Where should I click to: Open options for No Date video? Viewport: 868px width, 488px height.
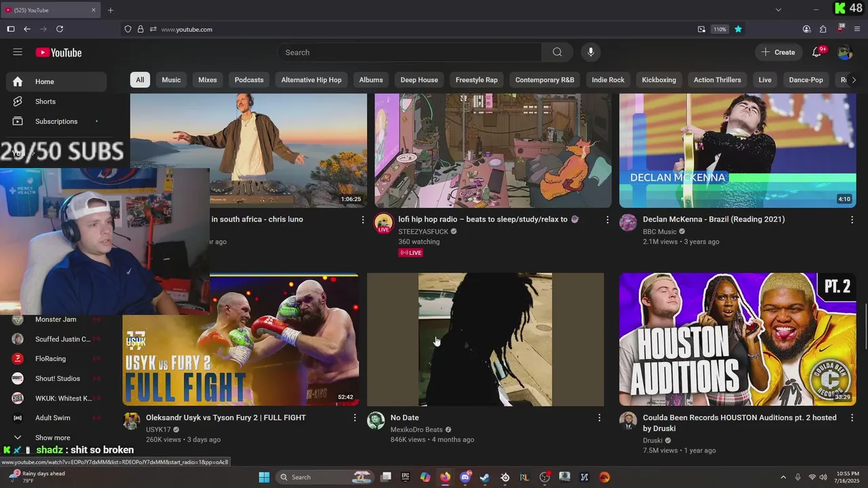pos(599,418)
